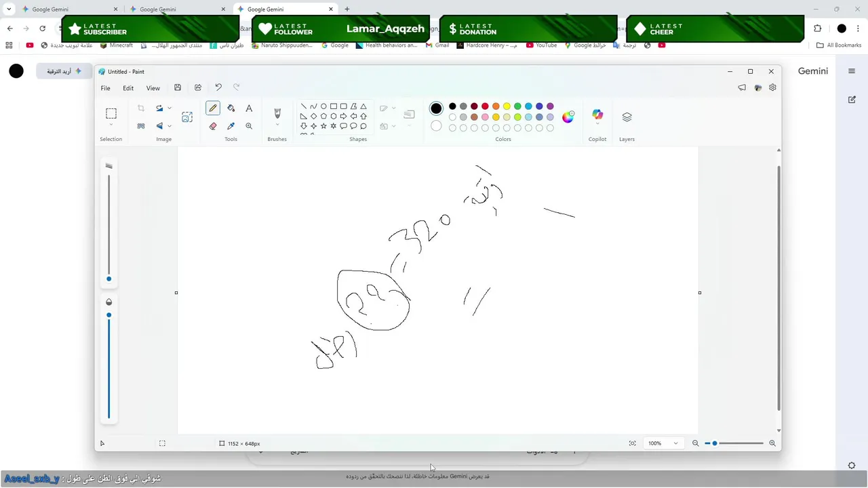Viewport: 868px width, 488px height.
Task: Click the Crop icon in Image group
Action: click(x=141, y=108)
